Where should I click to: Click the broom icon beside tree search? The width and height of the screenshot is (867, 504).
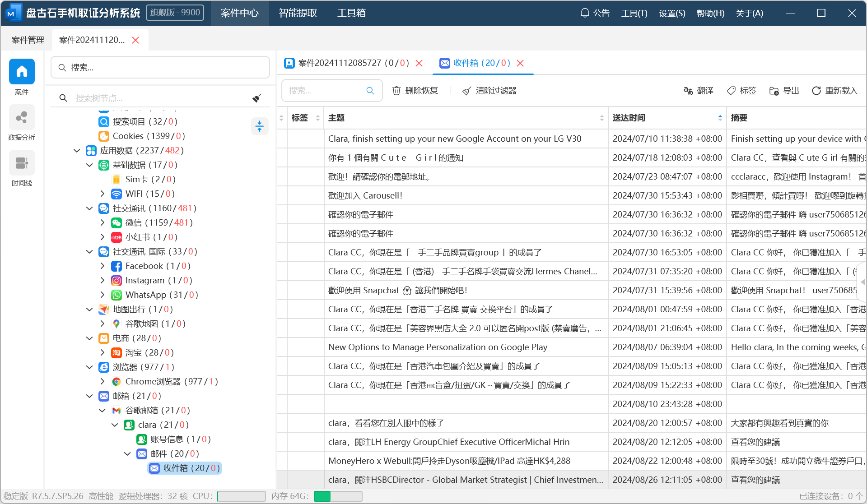pos(257,98)
